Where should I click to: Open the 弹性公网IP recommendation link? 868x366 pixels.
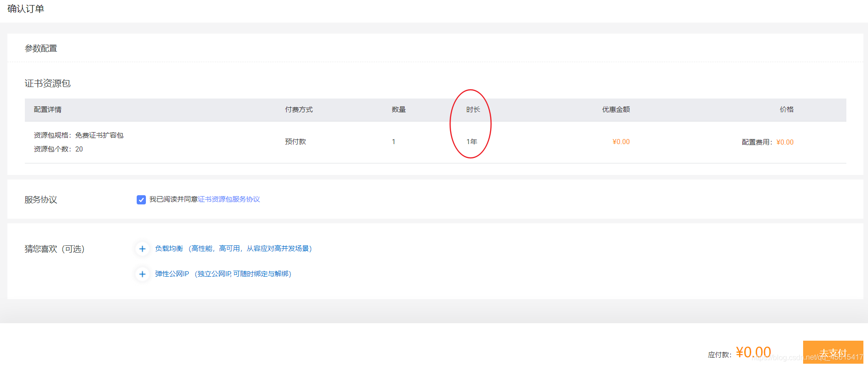(223, 274)
